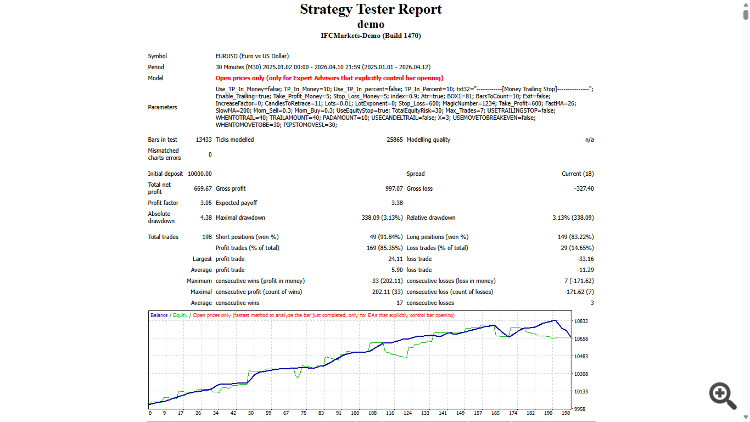Click the '997.07' gross profit value

click(x=394, y=189)
